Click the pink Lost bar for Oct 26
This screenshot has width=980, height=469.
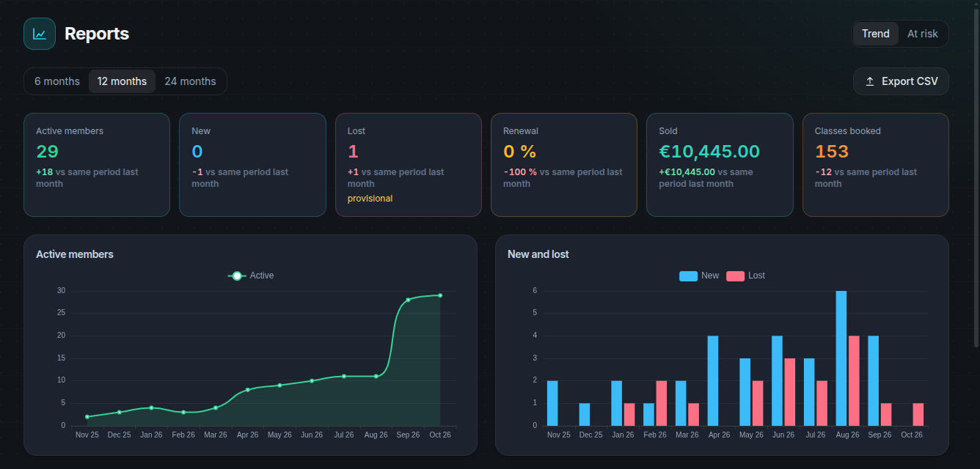pos(918,415)
